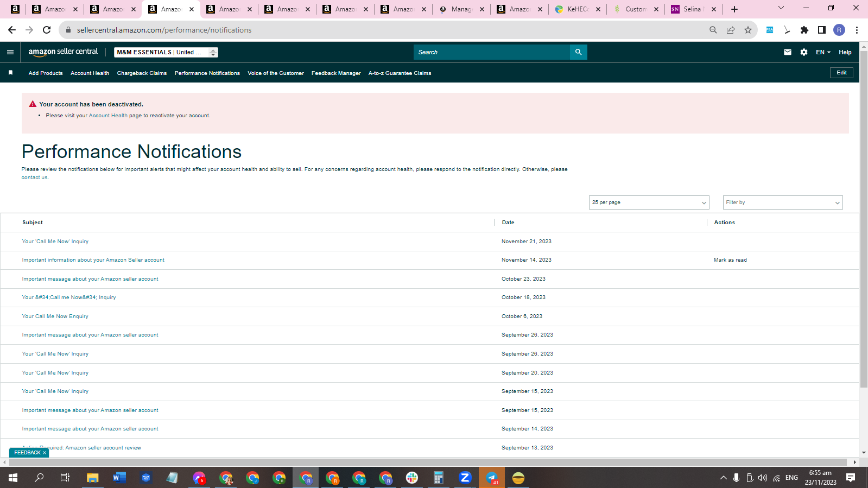The height and width of the screenshot is (488, 868).
Task: Click the vertical page scrollbar
Action: tap(864, 220)
